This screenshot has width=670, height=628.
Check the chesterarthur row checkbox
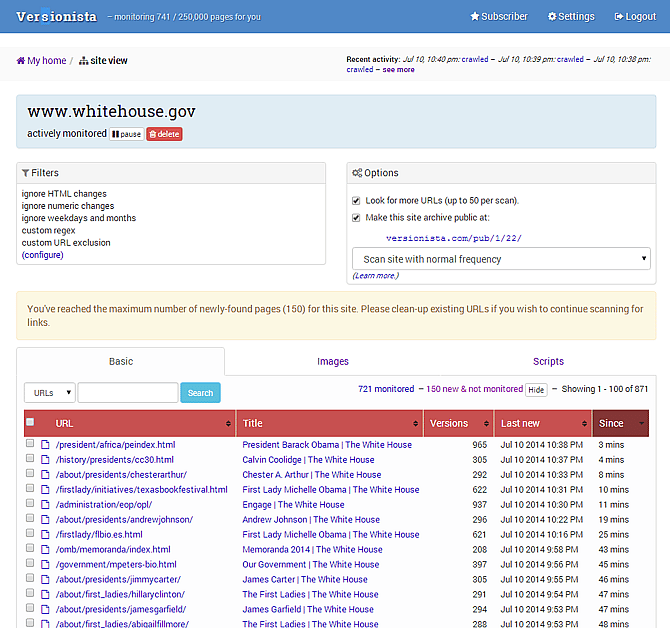point(30,473)
